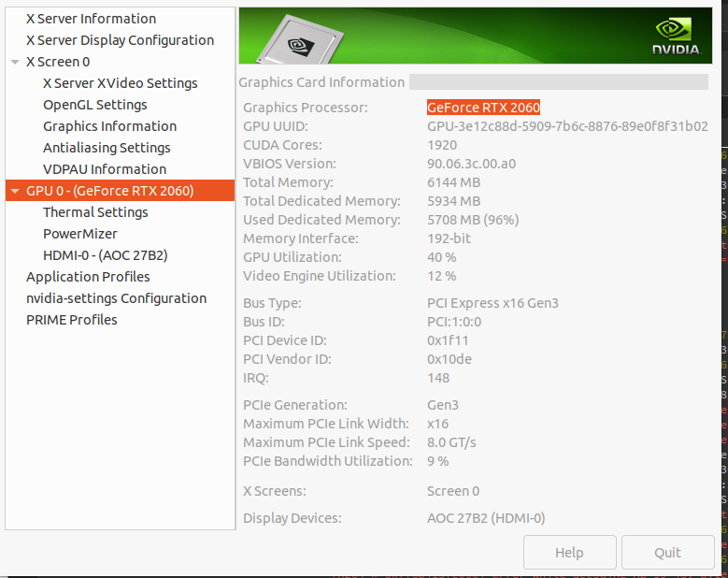Select the highlighted GeForce RTX 2060 value

tap(483, 108)
